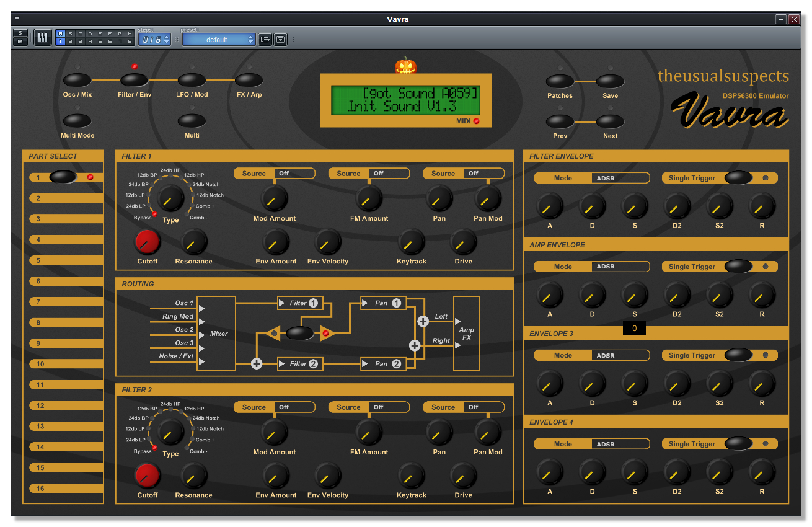Select part 9 in Part Select

click(66, 343)
